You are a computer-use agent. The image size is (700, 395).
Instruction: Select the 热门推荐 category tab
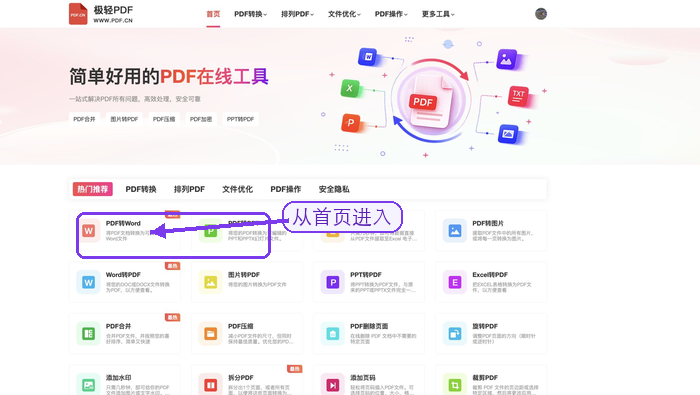(93, 189)
